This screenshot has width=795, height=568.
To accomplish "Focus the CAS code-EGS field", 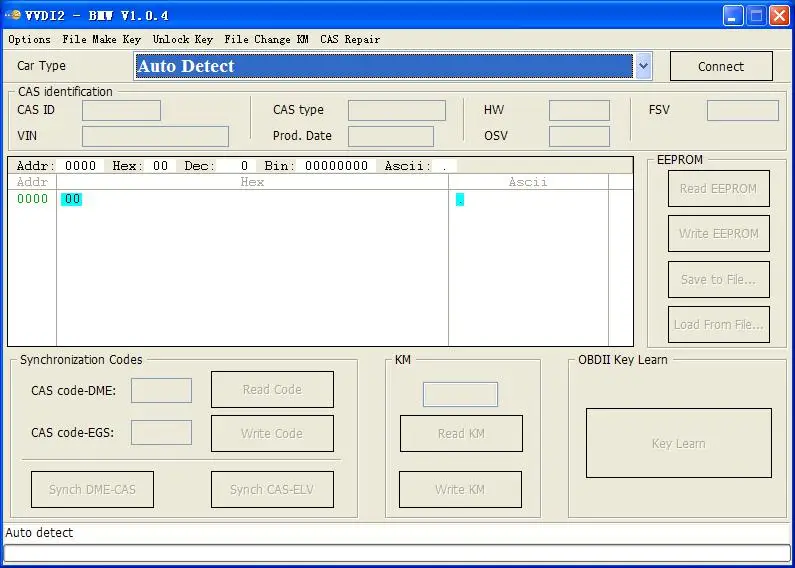I will [161, 433].
